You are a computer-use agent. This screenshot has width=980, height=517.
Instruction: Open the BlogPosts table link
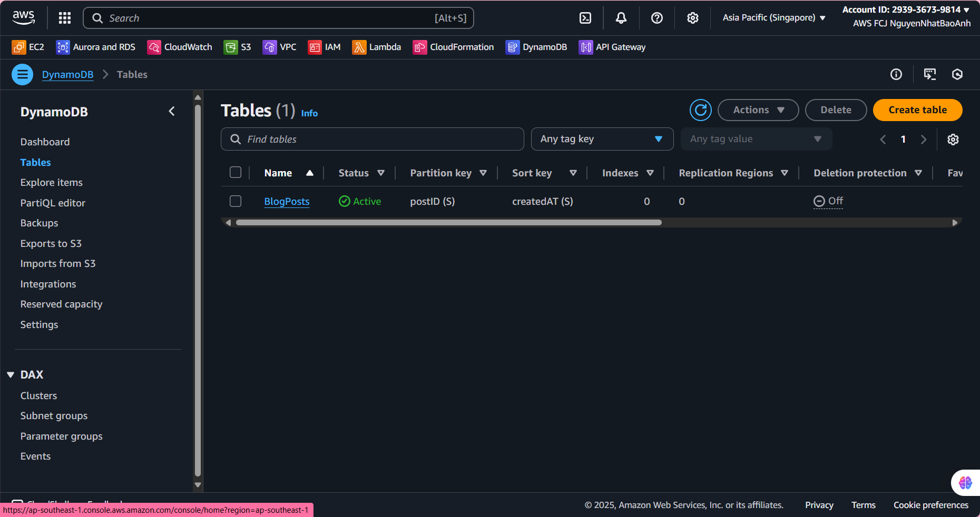click(287, 202)
